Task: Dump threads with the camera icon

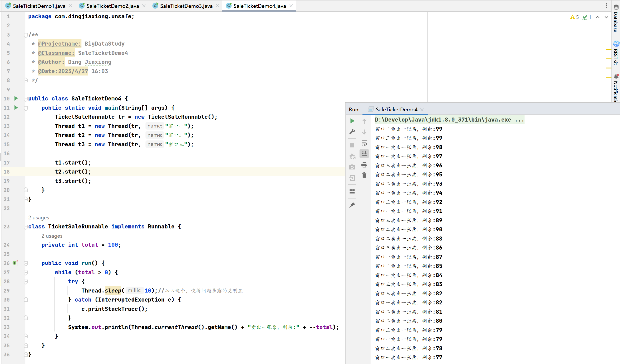Action: coord(352,167)
